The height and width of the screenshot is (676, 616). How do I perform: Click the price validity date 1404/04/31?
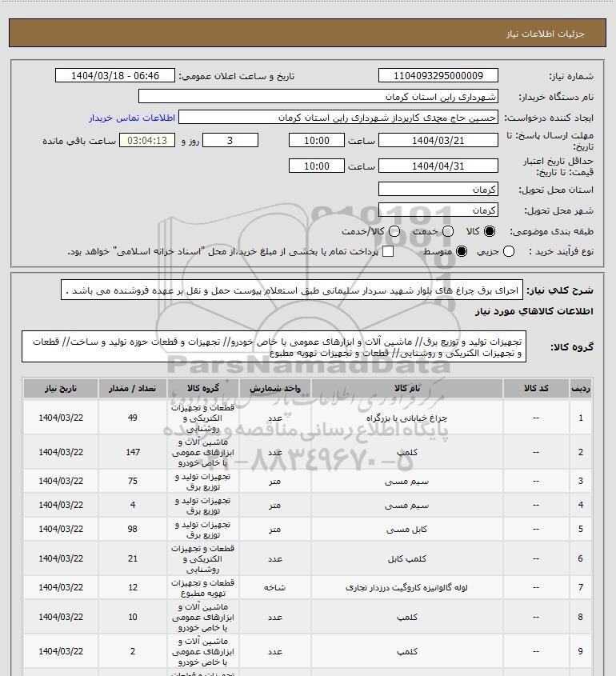[x=438, y=166]
